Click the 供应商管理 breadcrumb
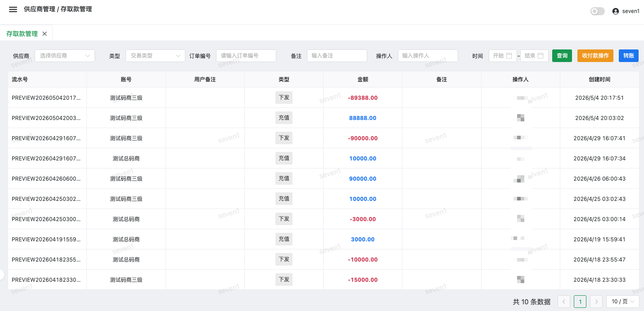The width and height of the screenshot is (644, 311). pos(40,9)
